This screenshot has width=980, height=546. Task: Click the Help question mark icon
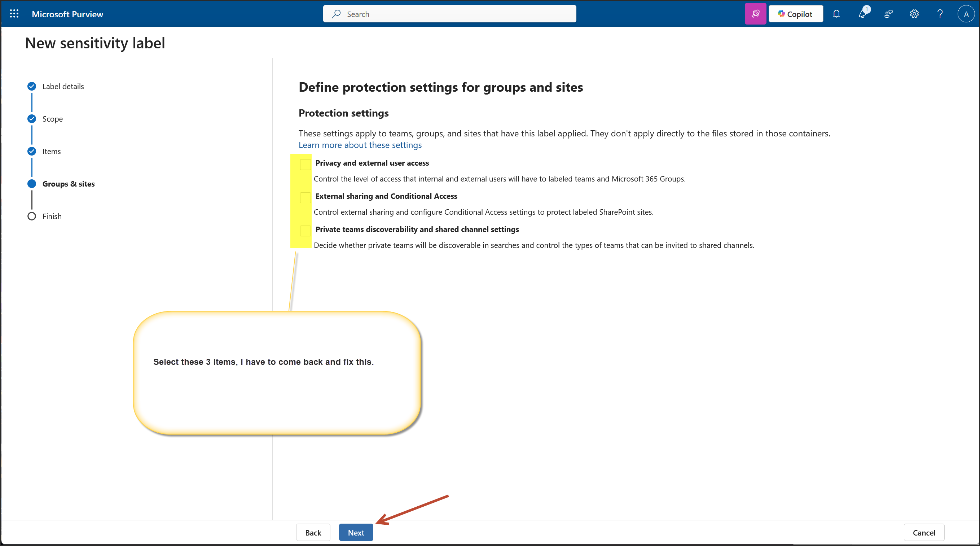coord(940,14)
